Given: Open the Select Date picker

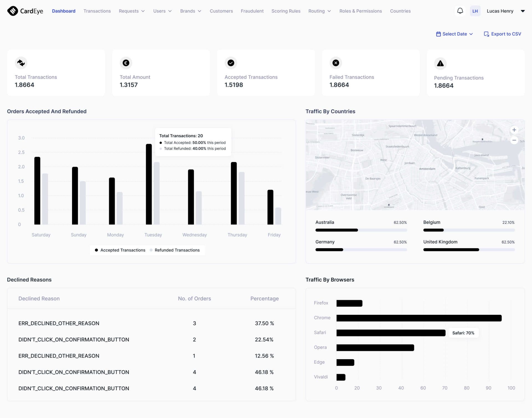Looking at the screenshot, I should pyautogui.click(x=454, y=34).
